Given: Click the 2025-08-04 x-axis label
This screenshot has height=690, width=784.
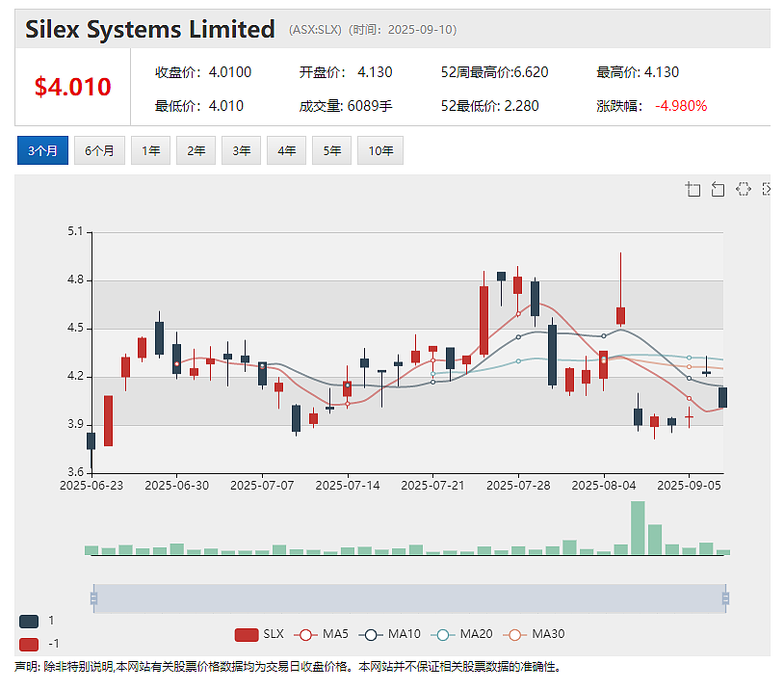Looking at the screenshot, I should point(604,486).
